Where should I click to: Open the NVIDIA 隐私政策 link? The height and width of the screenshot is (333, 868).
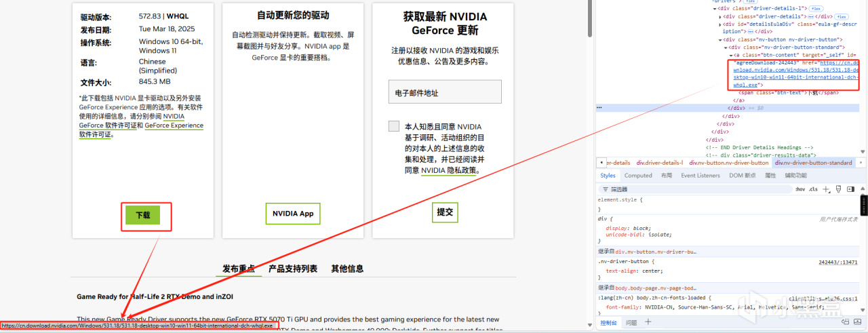click(449, 171)
